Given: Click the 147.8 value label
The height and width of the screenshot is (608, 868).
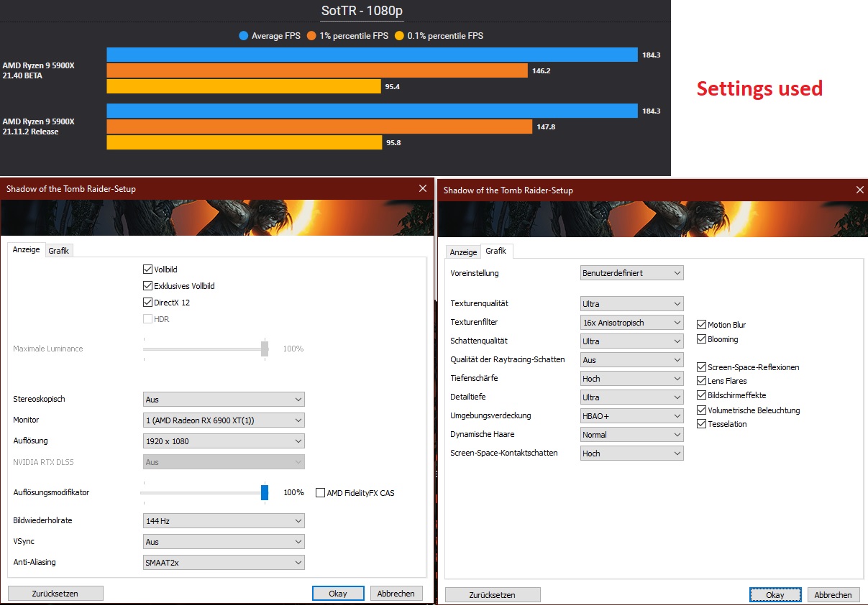Looking at the screenshot, I should (x=547, y=126).
